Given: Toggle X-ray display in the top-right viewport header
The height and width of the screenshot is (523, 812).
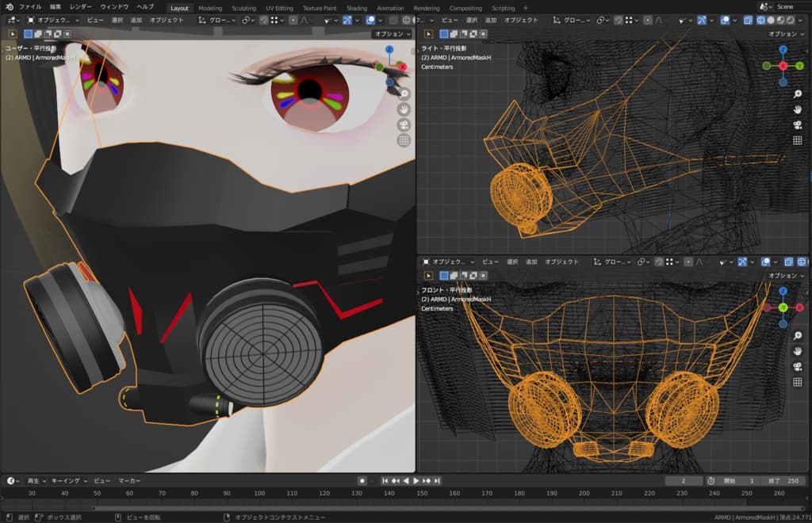Looking at the screenshot, I should (749, 20).
